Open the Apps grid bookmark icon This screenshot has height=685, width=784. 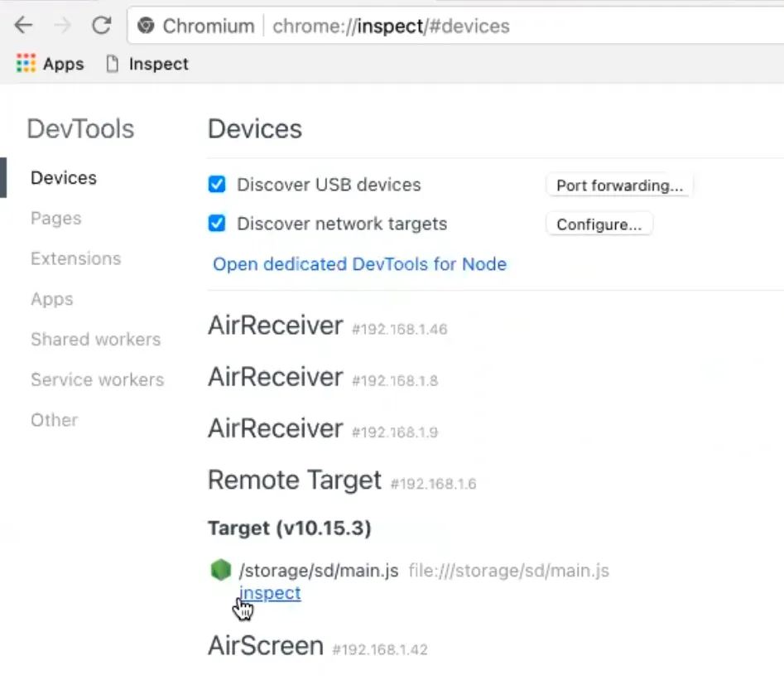coord(26,64)
